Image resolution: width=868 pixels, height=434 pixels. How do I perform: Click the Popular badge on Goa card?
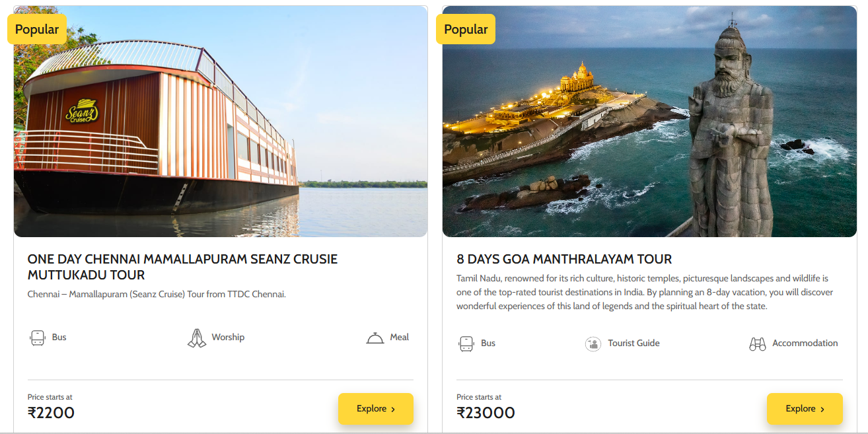pyautogui.click(x=466, y=29)
